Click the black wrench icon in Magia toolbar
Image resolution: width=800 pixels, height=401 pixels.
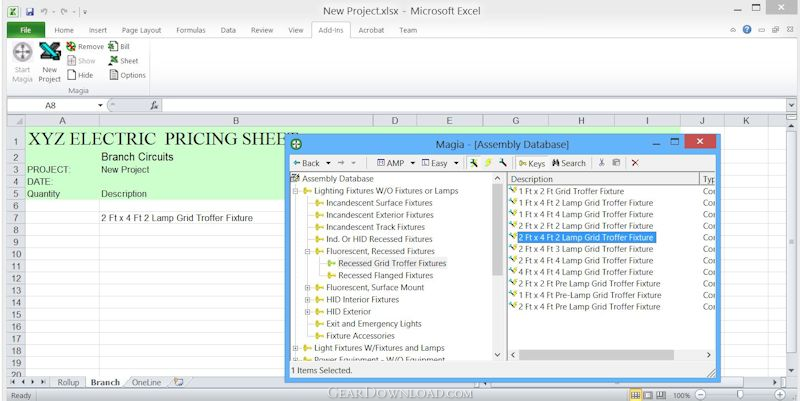pos(503,163)
